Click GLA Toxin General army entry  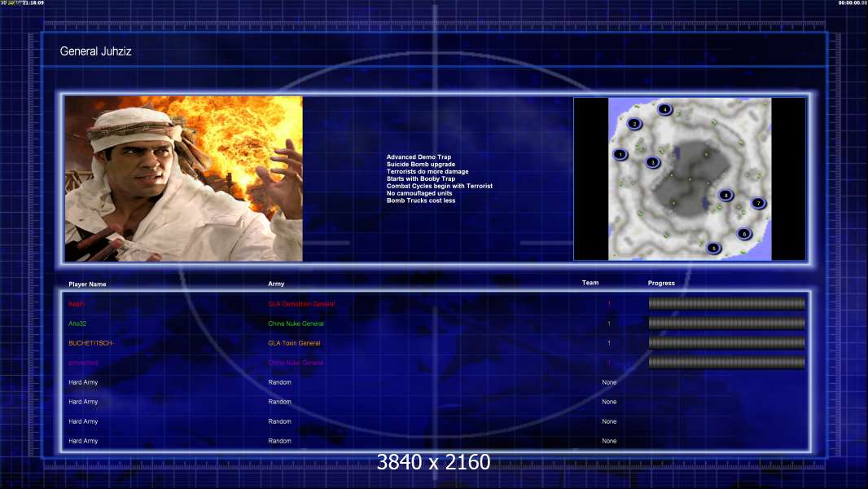294,343
